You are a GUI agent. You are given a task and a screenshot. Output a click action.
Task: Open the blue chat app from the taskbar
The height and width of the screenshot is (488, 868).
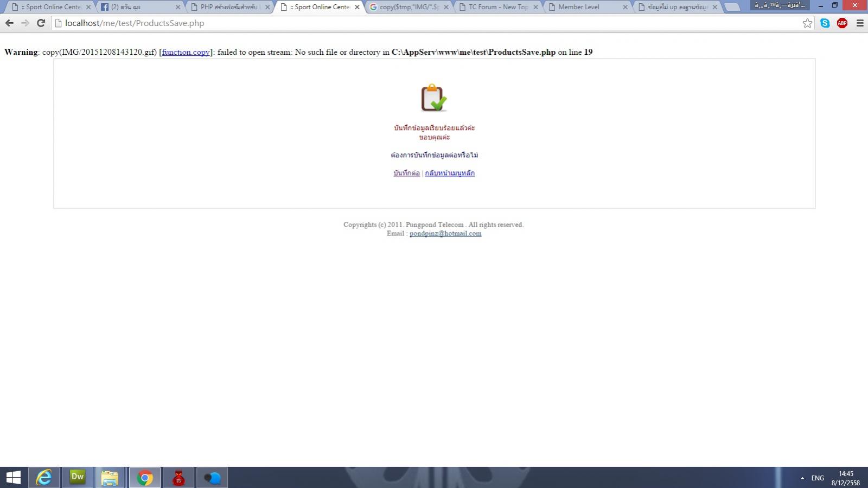[212, 478]
